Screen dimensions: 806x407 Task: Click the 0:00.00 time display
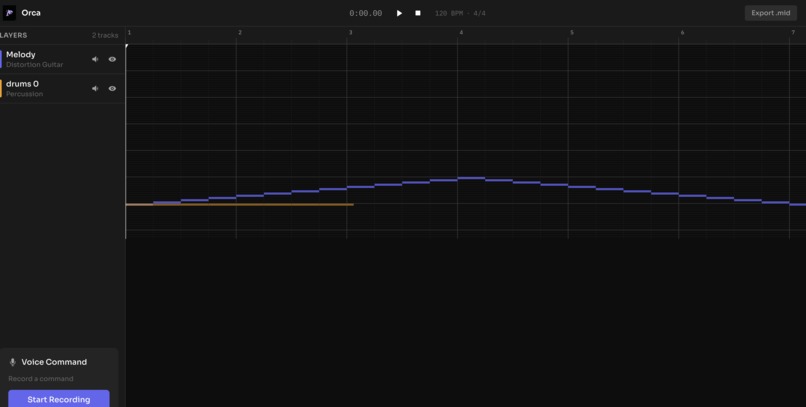click(x=365, y=13)
